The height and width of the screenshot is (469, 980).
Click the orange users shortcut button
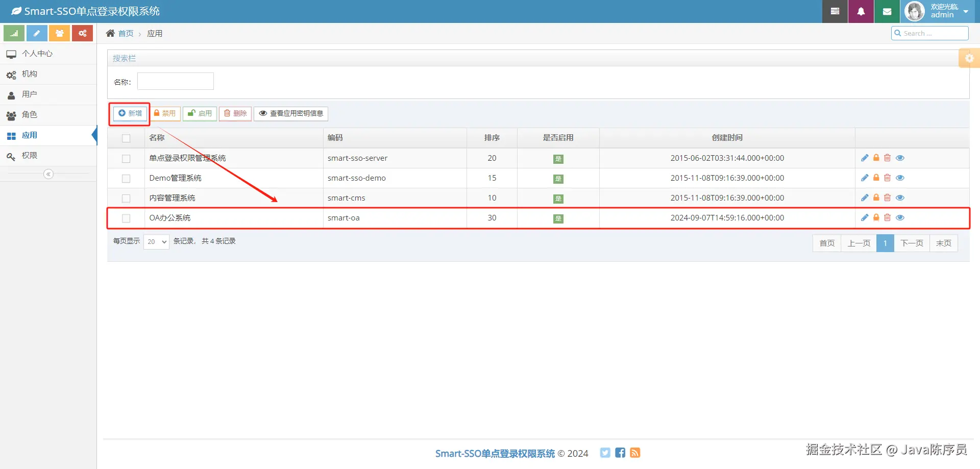pos(60,33)
